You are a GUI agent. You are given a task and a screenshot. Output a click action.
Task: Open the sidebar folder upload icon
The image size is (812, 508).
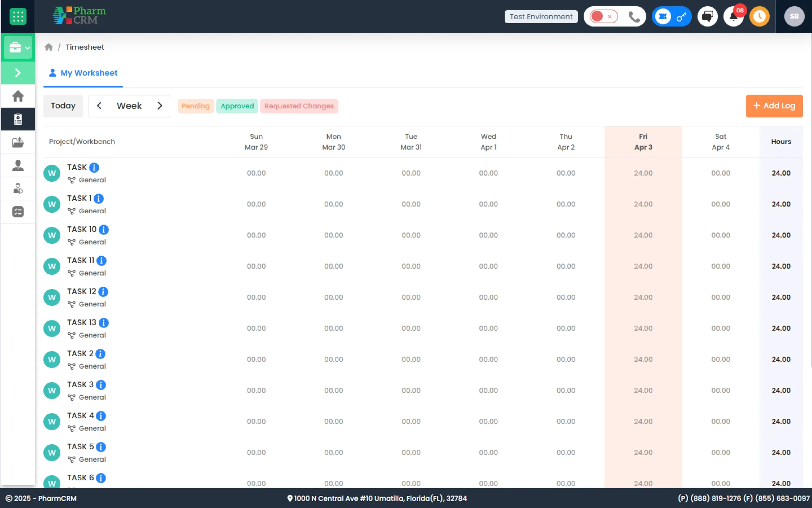coord(18,142)
